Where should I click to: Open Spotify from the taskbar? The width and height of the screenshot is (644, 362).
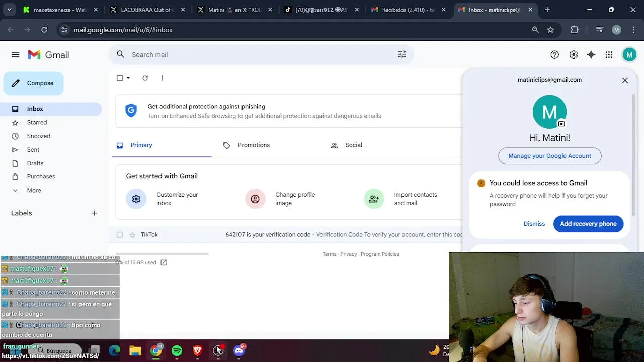point(177,351)
